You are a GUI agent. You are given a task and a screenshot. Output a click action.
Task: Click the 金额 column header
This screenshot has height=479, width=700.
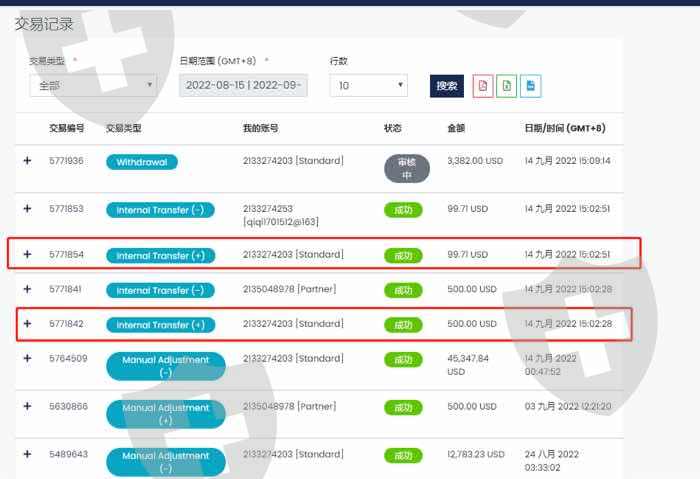[456, 128]
